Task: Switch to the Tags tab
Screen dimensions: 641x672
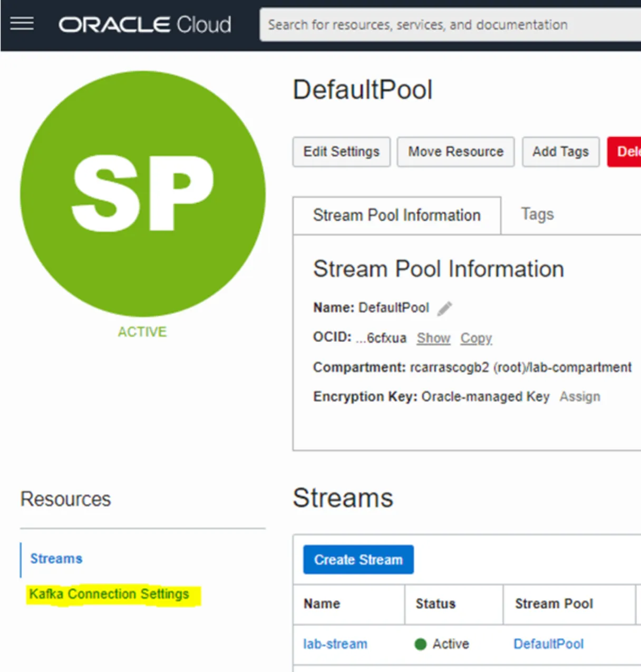Action: pyautogui.click(x=537, y=214)
